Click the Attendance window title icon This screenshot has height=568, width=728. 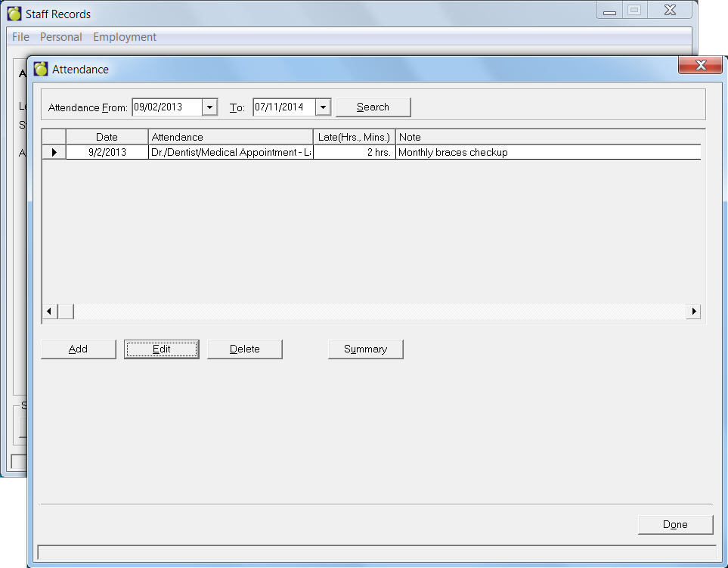[41, 70]
